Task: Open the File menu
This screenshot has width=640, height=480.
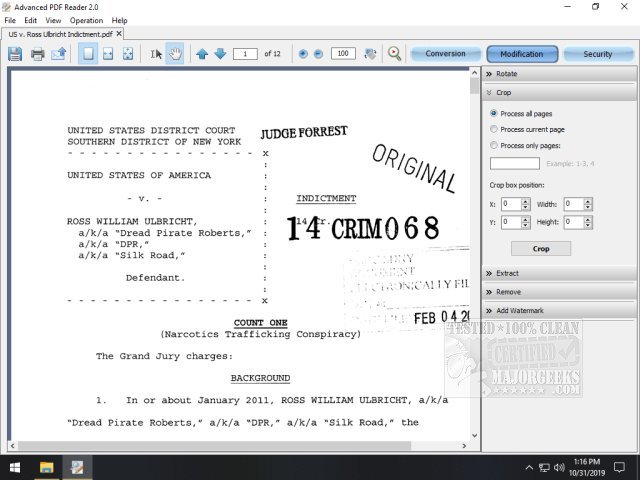Action: tap(10, 20)
